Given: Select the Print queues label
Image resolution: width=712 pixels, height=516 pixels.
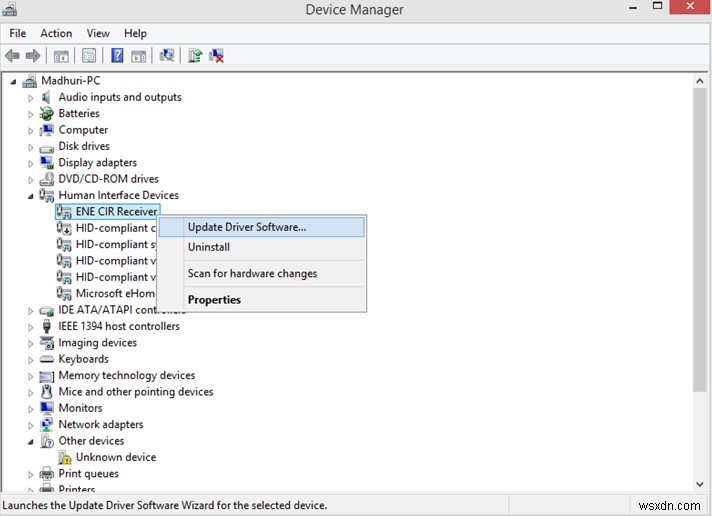Looking at the screenshot, I should click(x=89, y=473).
